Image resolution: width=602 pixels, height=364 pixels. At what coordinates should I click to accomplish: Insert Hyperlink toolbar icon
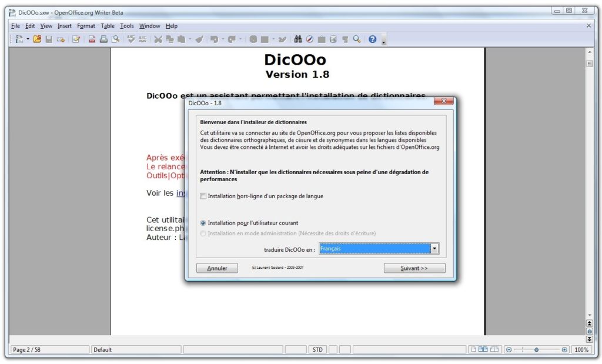(253, 39)
